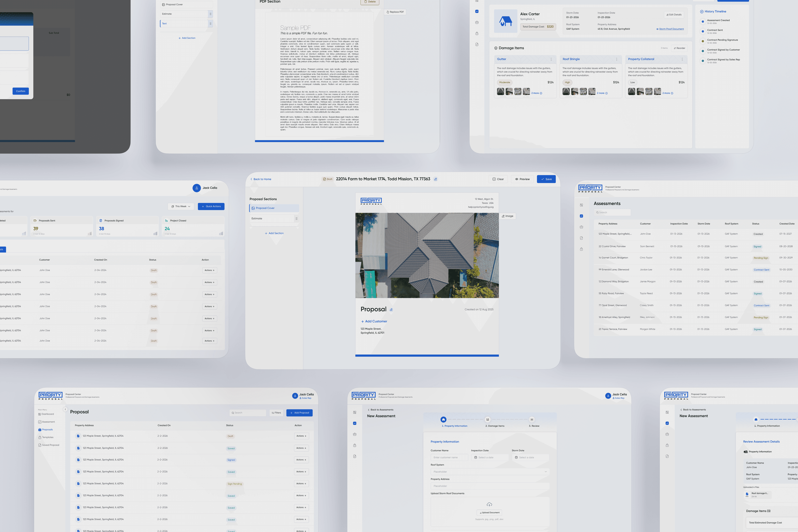Open the three-dot menu on Roof Shingle card

(616, 59)
